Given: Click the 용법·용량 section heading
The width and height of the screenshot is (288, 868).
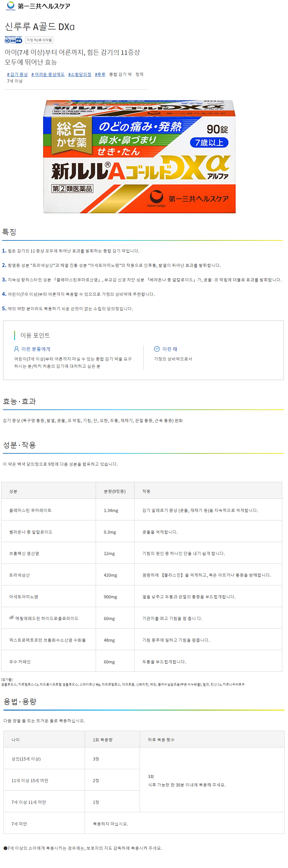Looking at the screenshot, I should coord(20,701).
